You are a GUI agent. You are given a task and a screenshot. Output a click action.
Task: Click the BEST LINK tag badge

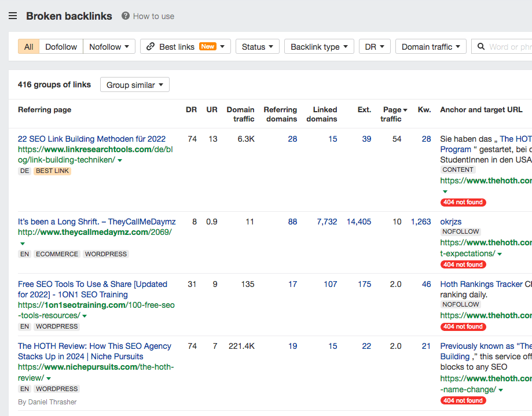coord(52,171)
